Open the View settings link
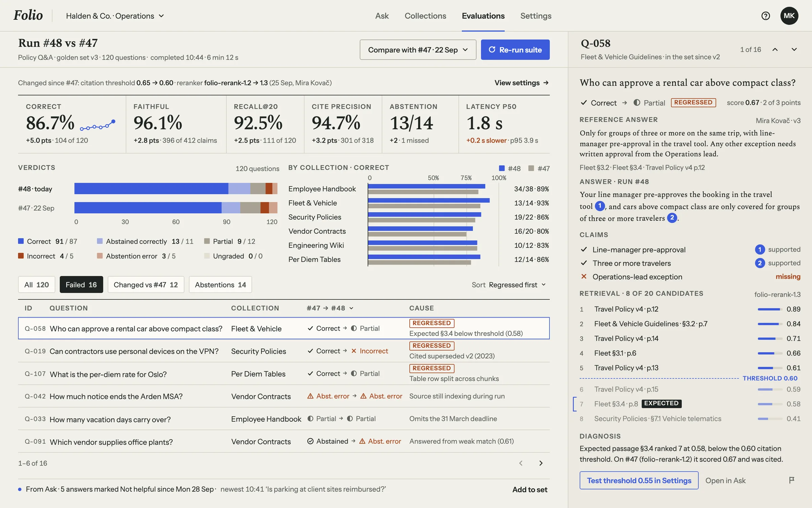Screen dimensions: 812x508 tap(521, 83)
